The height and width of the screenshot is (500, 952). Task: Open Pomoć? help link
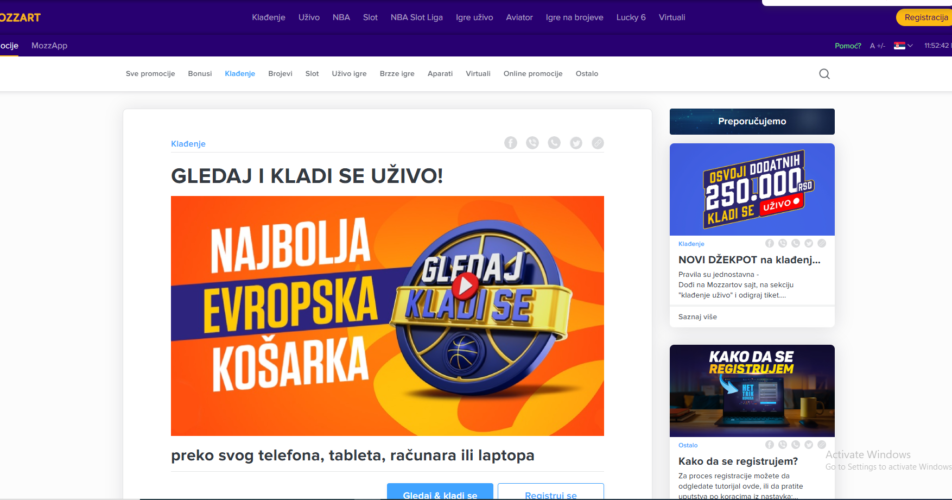click(848, 46)
